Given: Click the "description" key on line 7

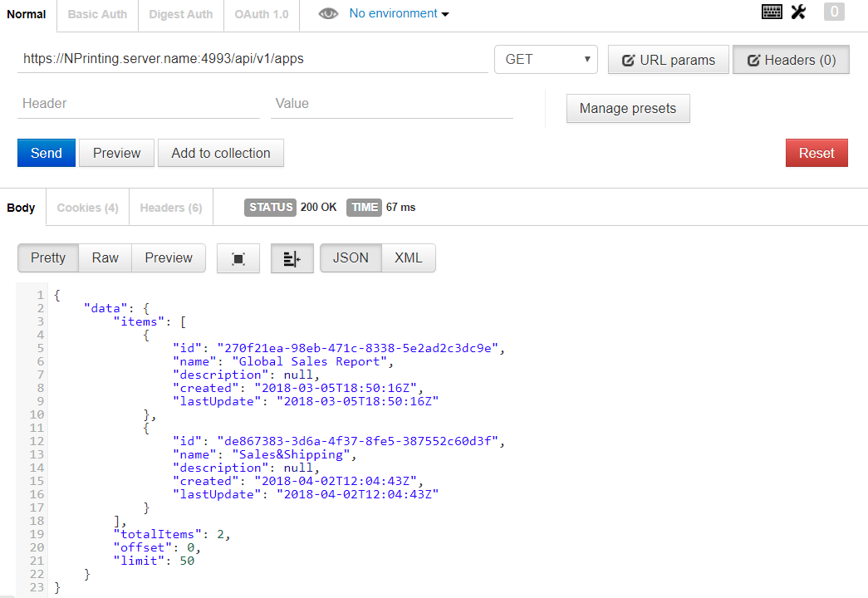Looking at the screenshot, I should pyautogui.click(x=220, y=375).
